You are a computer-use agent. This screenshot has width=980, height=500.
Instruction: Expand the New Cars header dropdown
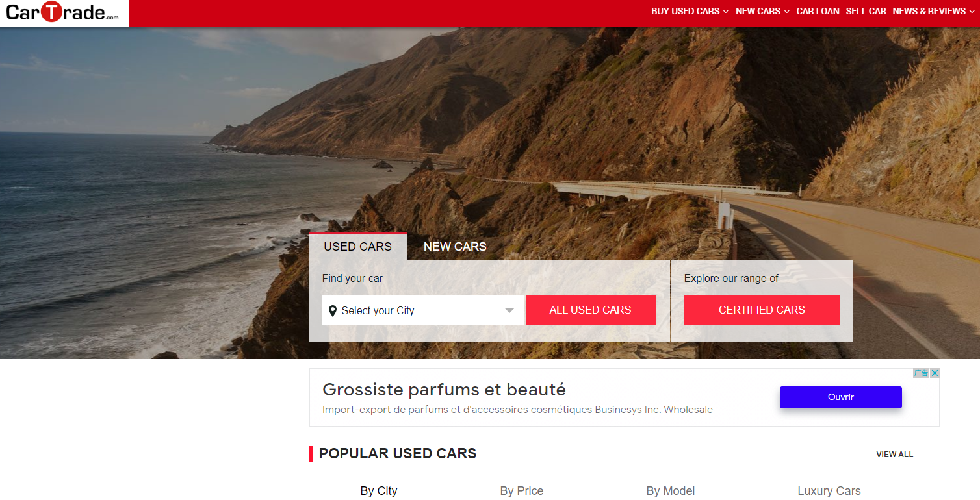[762, 11]
